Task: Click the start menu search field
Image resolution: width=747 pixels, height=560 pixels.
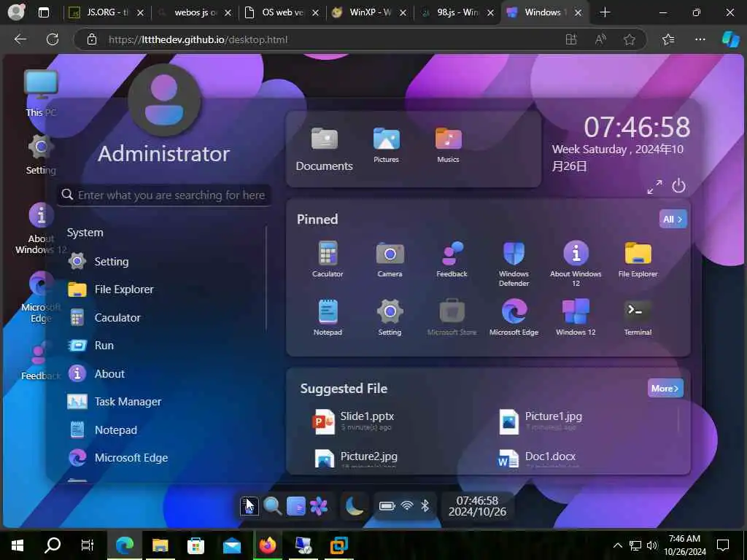Action: pos(164,195)
